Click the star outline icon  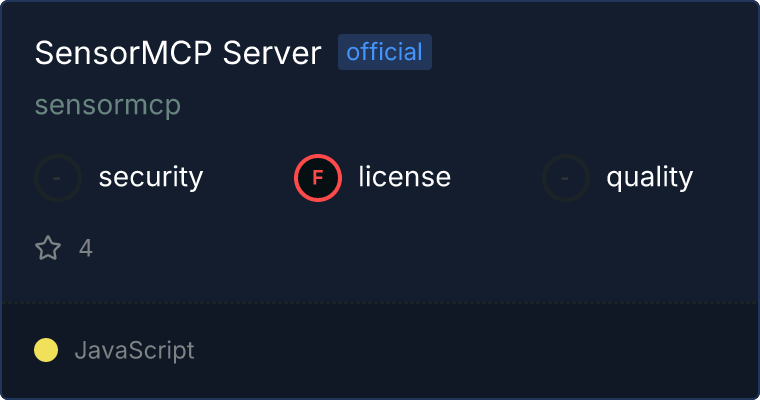[x=48, y=248]
